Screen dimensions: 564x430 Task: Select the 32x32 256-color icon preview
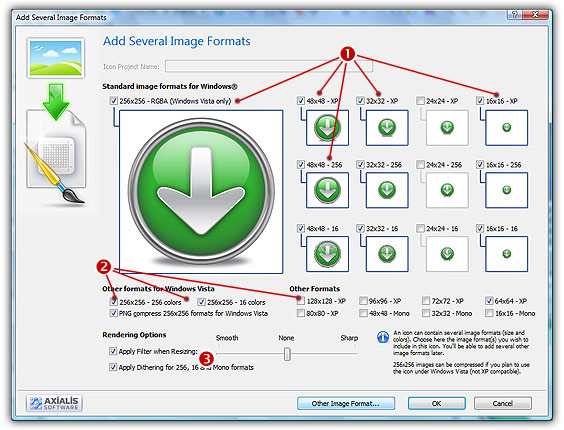click(387, 190)
